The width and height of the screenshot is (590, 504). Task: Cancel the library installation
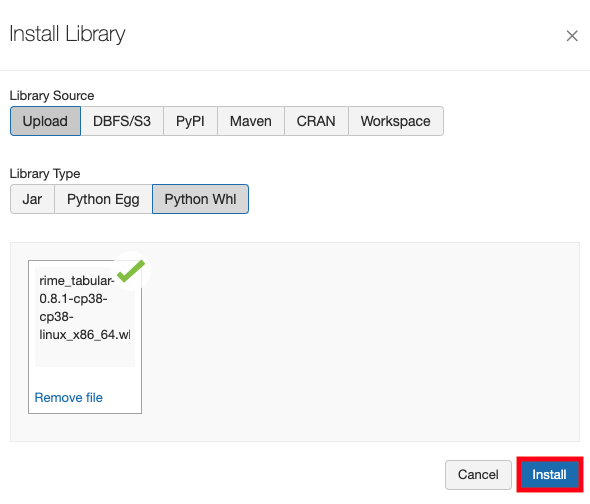(478, 475)
